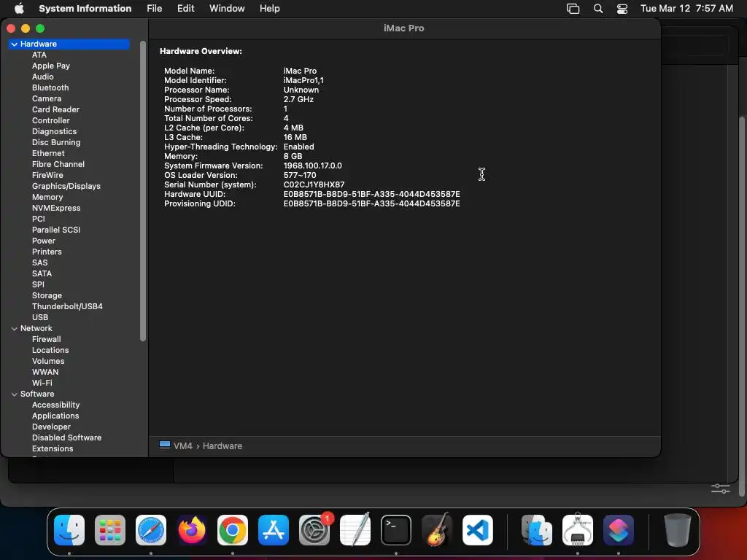The width and height of the screenshot is (747, 560).
Task: Open the Help menu
Action: pyautogui.click(x=270, y=9)
